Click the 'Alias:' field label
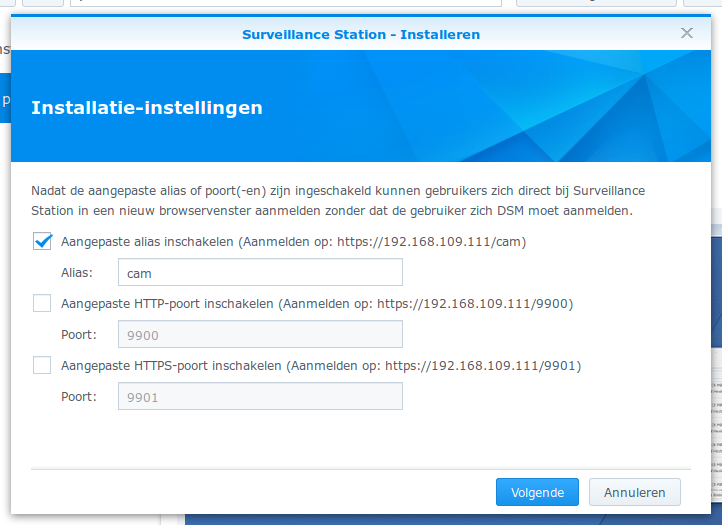Image resolution: width=722 pixels, height=525 pixels. tap(77, 273)
